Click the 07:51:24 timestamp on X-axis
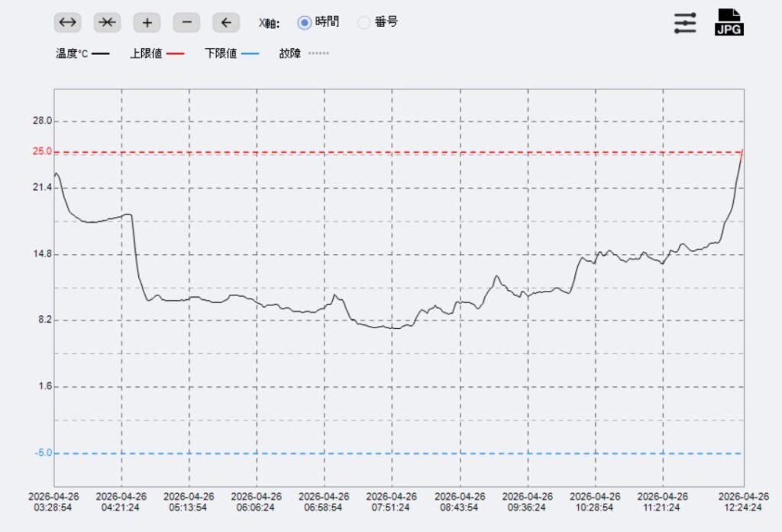 392,501
